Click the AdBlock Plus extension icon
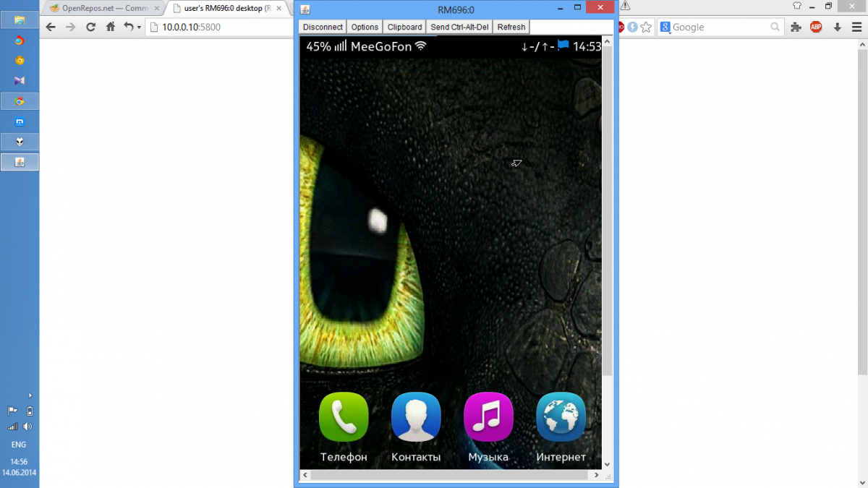The height and width of the screenshot is (488, 868). [x=816, y=27]
